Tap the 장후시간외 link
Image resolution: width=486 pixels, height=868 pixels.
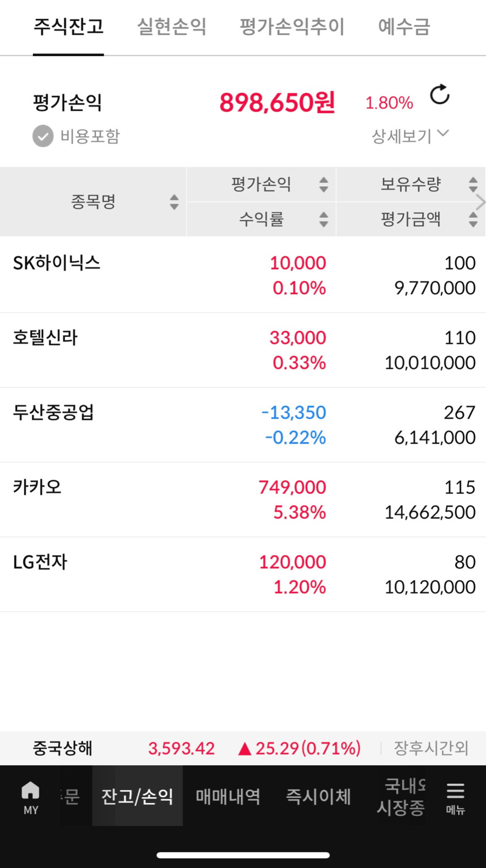coord(431,748)
